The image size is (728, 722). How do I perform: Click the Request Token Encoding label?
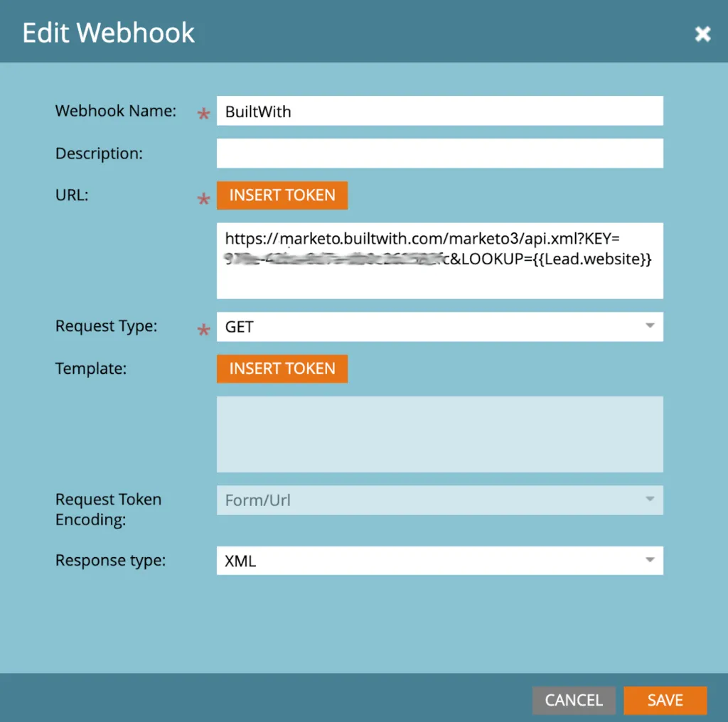point(108,510)
